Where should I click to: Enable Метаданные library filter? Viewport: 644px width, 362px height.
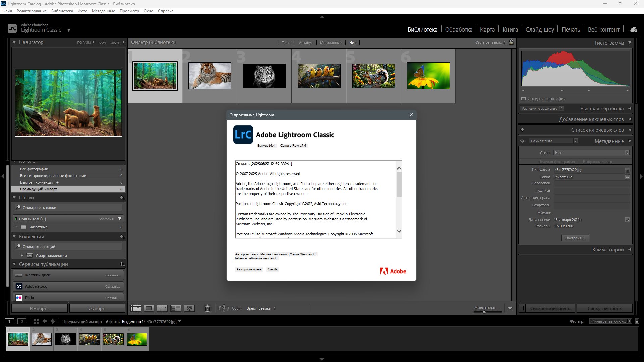(x=331, y=43)
